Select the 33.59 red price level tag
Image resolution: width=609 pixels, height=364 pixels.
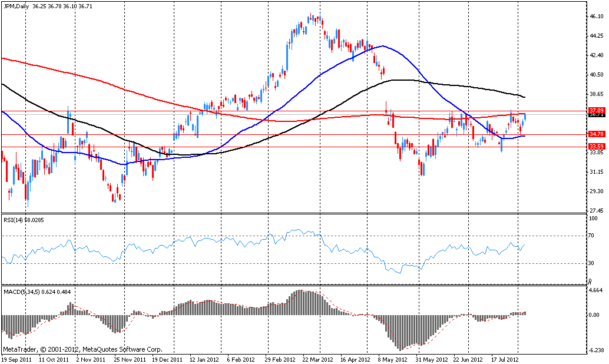pos(597,147)
